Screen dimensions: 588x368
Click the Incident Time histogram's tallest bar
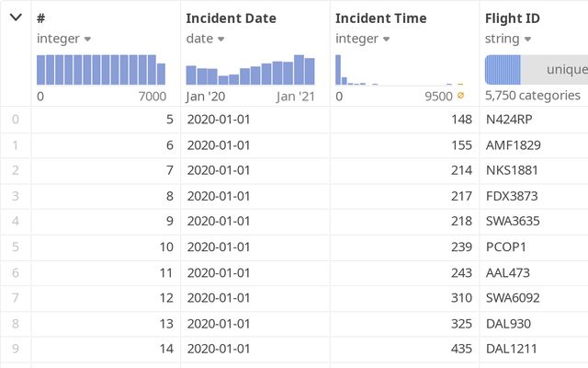click(338, 70)
